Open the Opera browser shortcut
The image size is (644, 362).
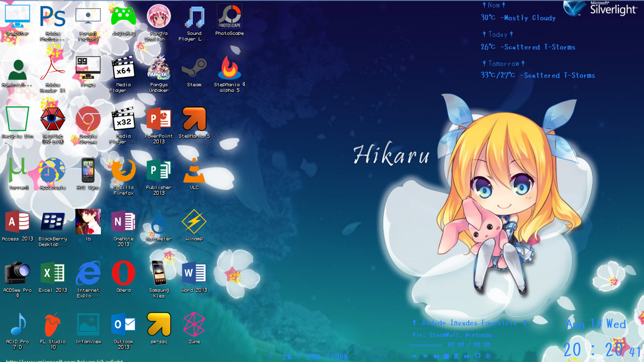[x=124, y=277]
